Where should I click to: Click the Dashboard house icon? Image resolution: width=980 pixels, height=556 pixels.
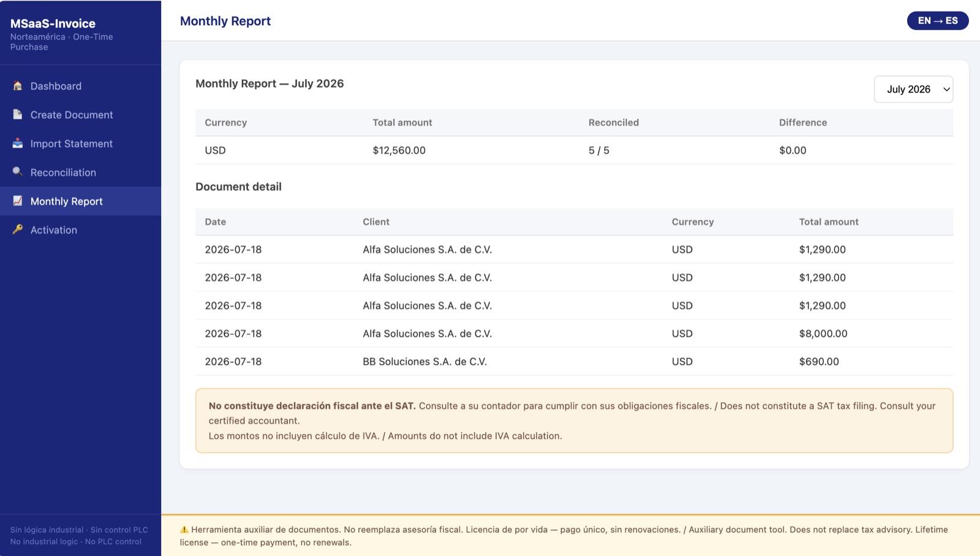(18, 86)
